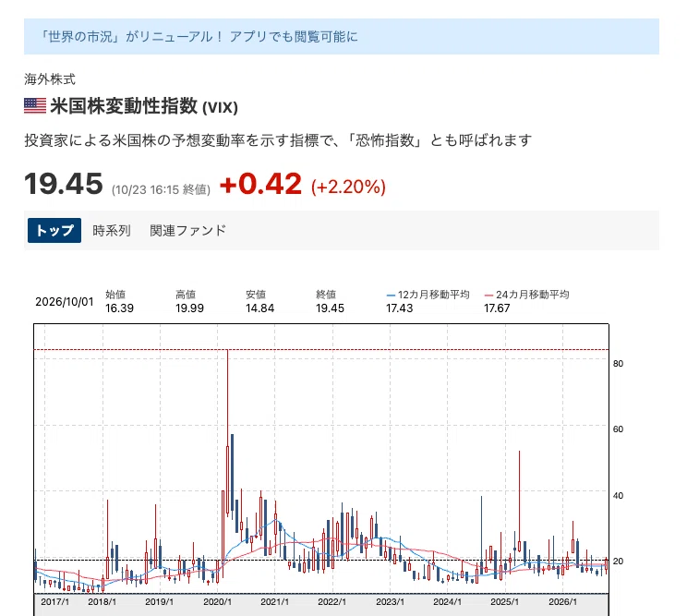Click the timestamp (10/23 16:15 終値)
687x616 pixels.
click(x=161, y=189)
